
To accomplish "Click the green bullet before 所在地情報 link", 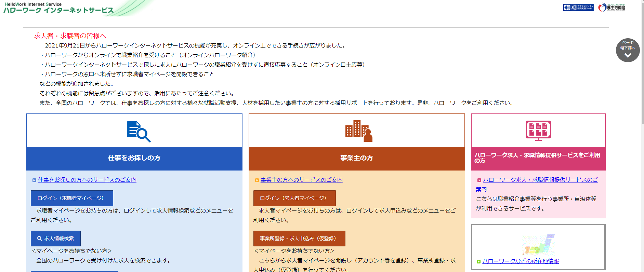I will tap(478, 261).
